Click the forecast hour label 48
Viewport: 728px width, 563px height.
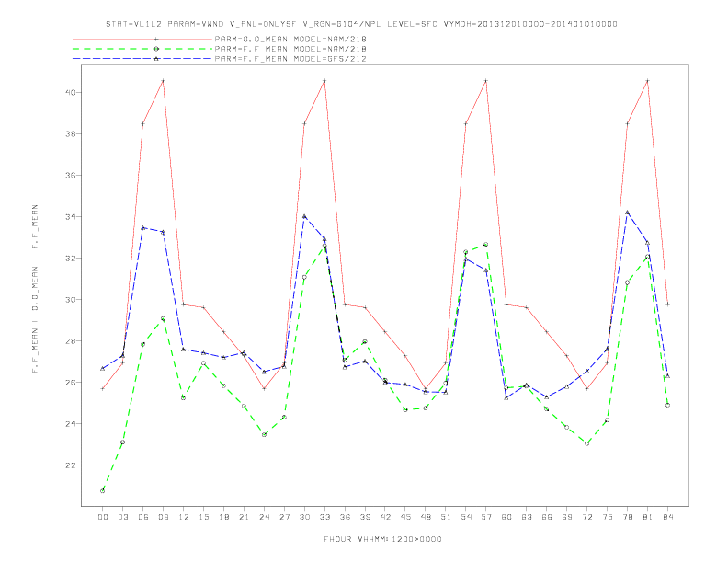click(426, 517)
